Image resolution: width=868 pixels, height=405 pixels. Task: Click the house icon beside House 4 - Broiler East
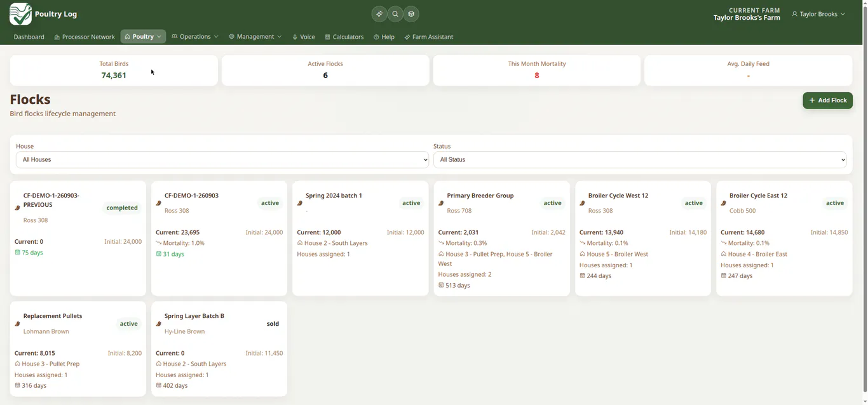pos(724,254)
